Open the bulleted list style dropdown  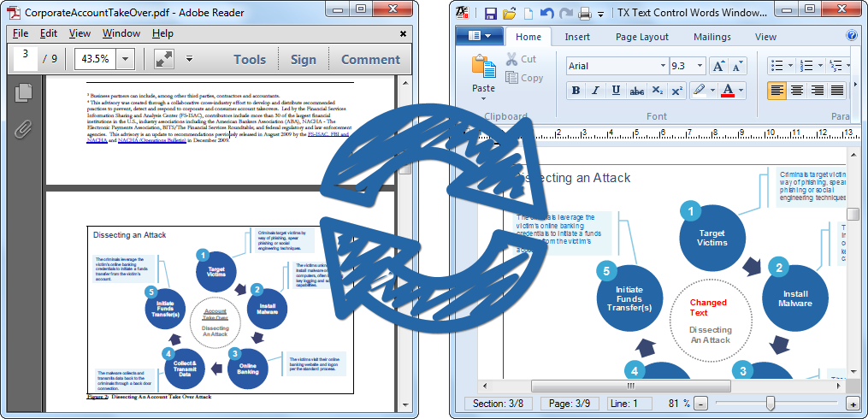(x=790, y=66)
